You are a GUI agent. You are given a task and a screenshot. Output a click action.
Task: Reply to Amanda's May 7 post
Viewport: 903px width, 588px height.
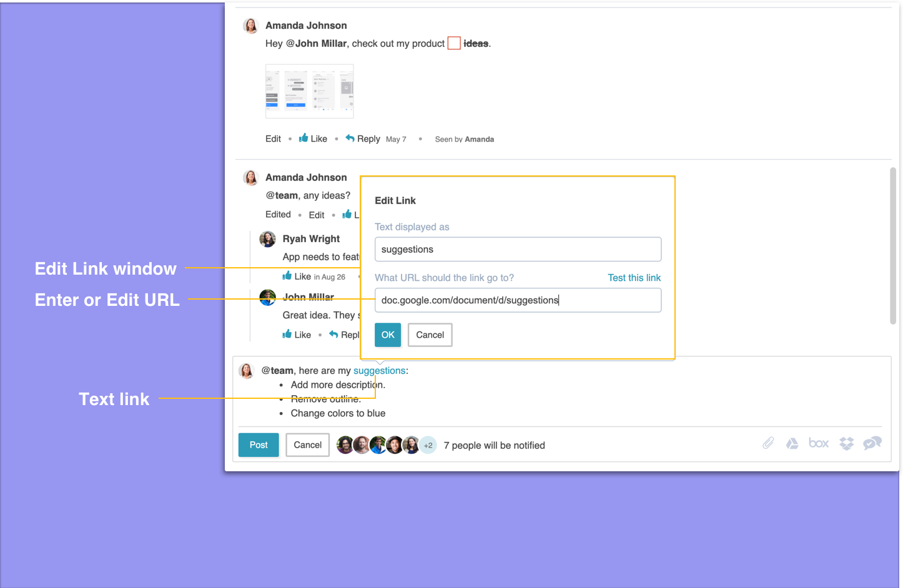[363, 139]
